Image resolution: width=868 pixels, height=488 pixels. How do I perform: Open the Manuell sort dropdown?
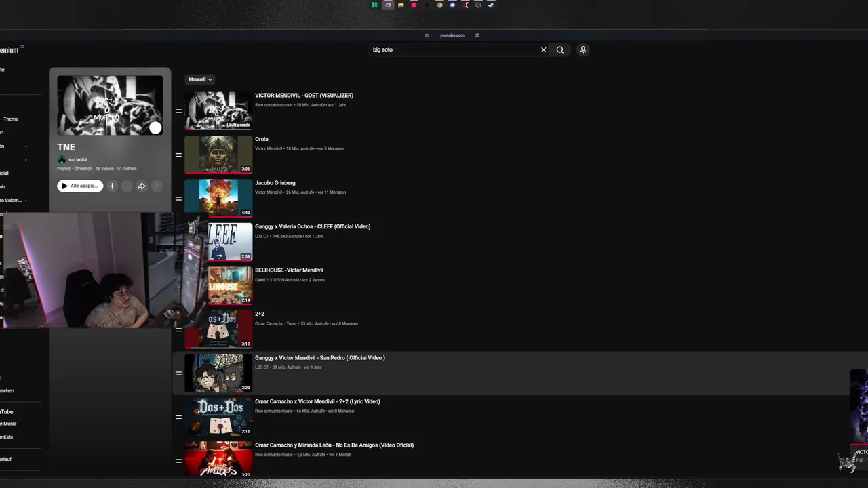coord(200,79)
